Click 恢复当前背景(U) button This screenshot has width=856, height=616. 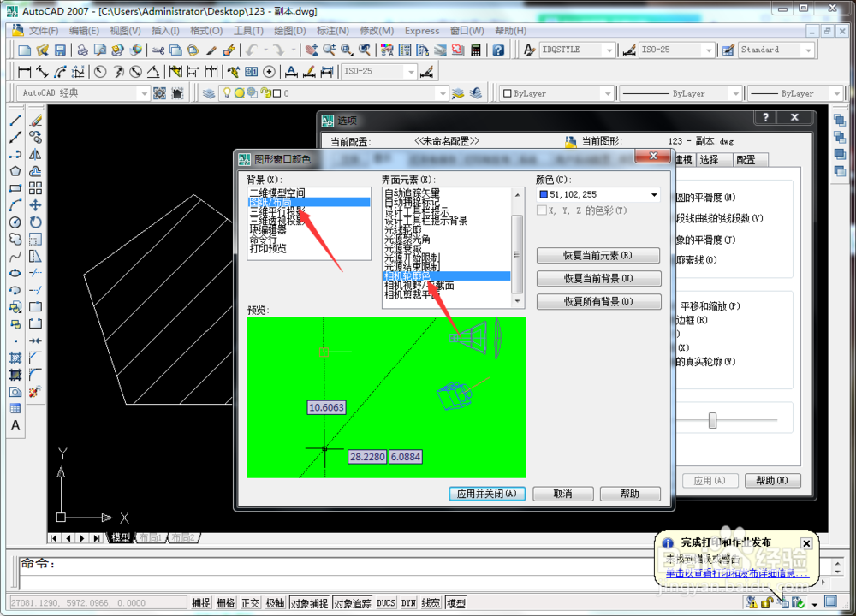point(598,278)
